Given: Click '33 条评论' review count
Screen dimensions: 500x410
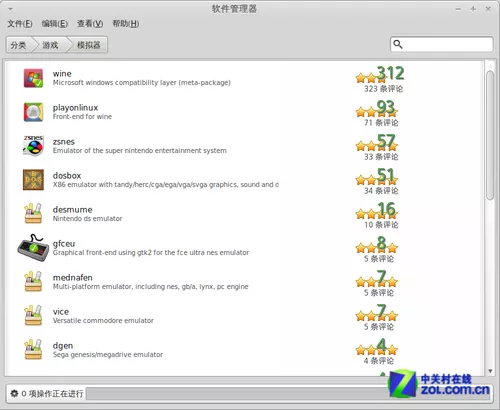Looking at the screenshot, I should click(x=381, y=157).
